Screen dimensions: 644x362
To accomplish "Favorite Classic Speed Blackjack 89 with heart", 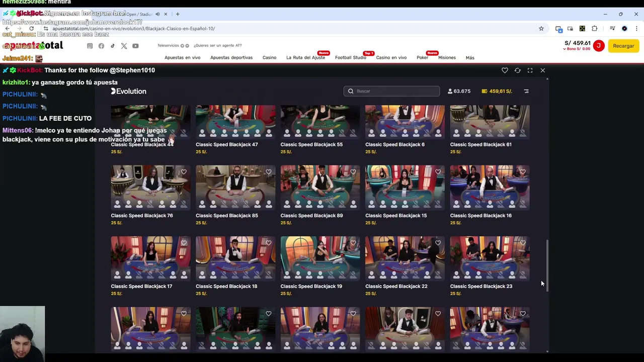I will 353,172.
